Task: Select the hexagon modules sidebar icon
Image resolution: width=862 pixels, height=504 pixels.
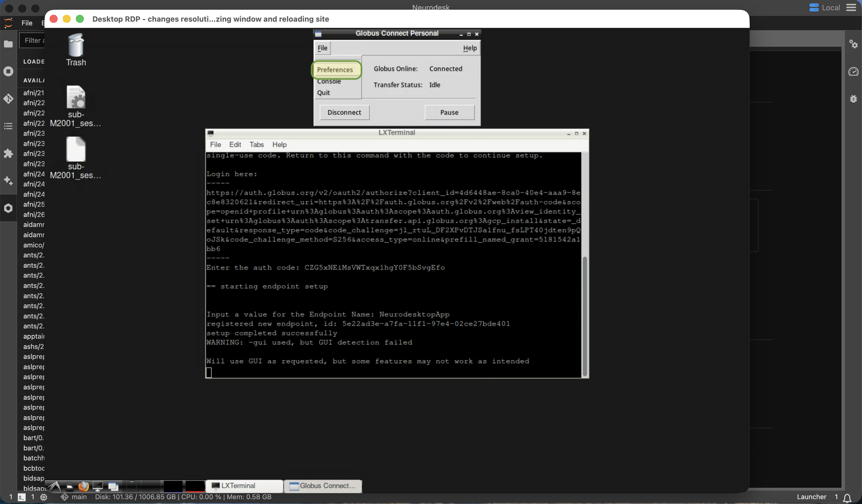Action: click(x=8, y=208)
